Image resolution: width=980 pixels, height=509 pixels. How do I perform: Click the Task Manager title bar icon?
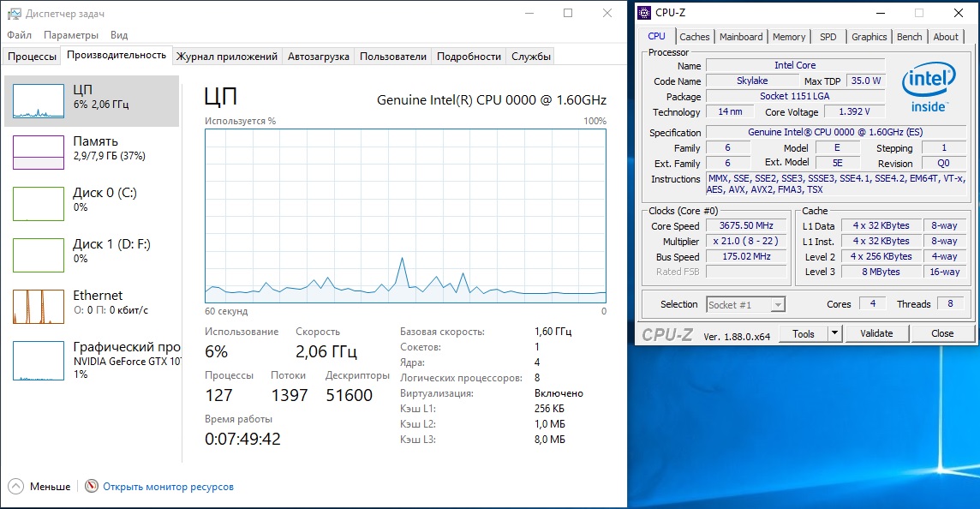click(14, 13)
